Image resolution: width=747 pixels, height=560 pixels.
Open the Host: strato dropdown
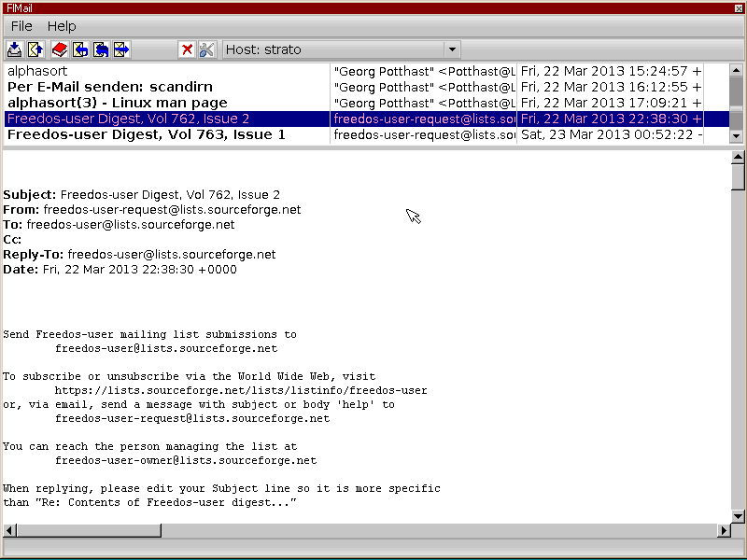coord(452,49)
